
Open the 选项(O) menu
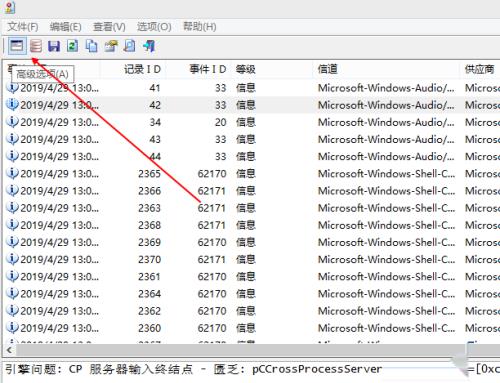(x=154, y=27)
